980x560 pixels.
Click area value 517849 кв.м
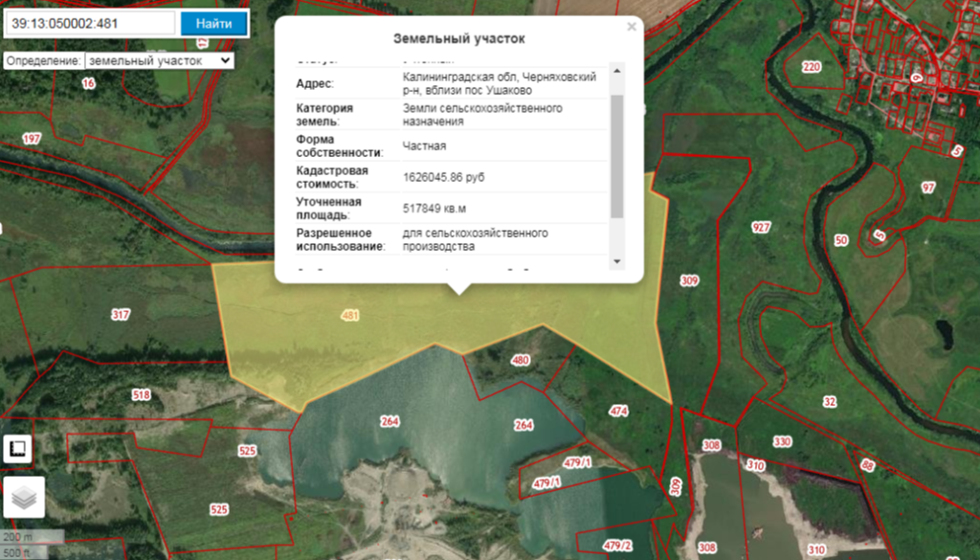click(434, 209)
